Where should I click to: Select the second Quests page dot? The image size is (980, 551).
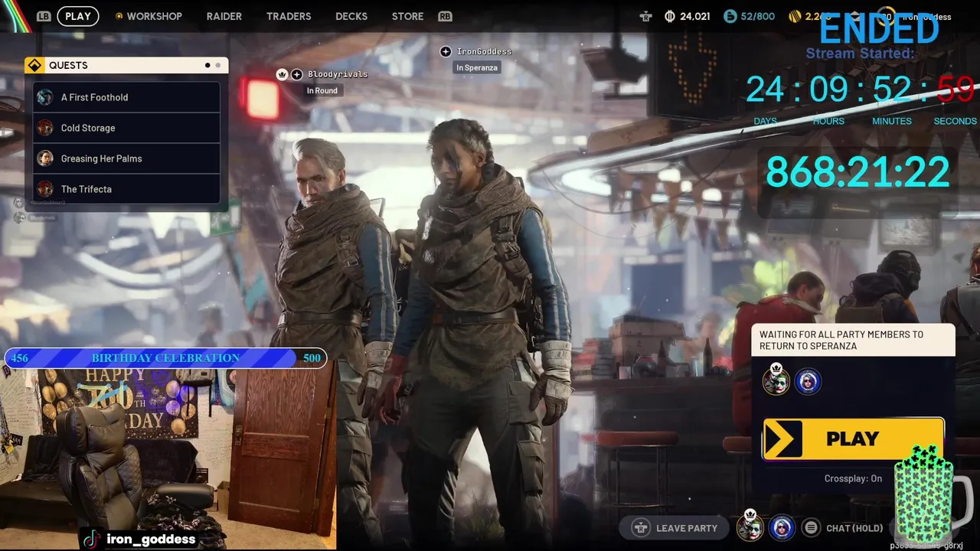pos(217,65)
